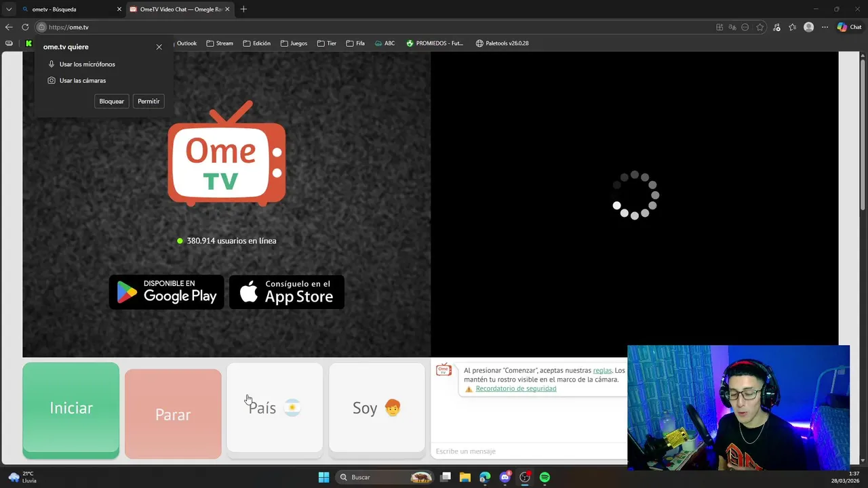The height and width of the screenshot is (488, 868).
Task: Click Bloquear to deny permissions
Action: [x=112, y=101]
